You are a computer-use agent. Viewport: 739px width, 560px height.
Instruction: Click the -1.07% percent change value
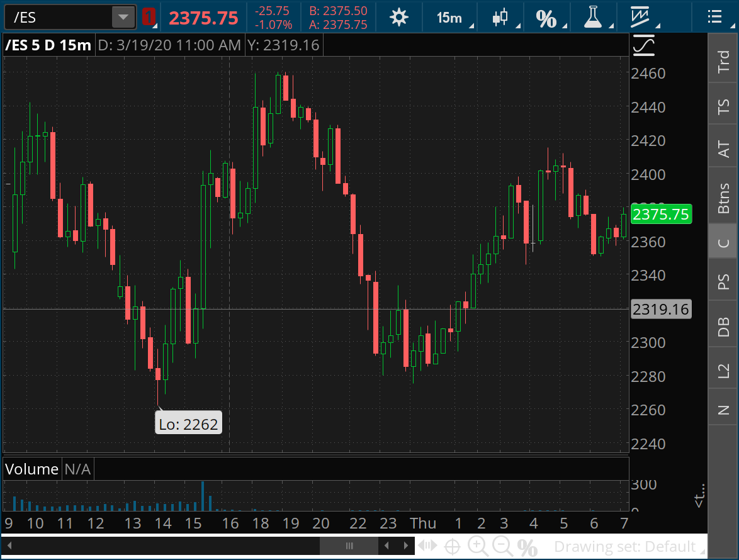(x=273, y=25)
